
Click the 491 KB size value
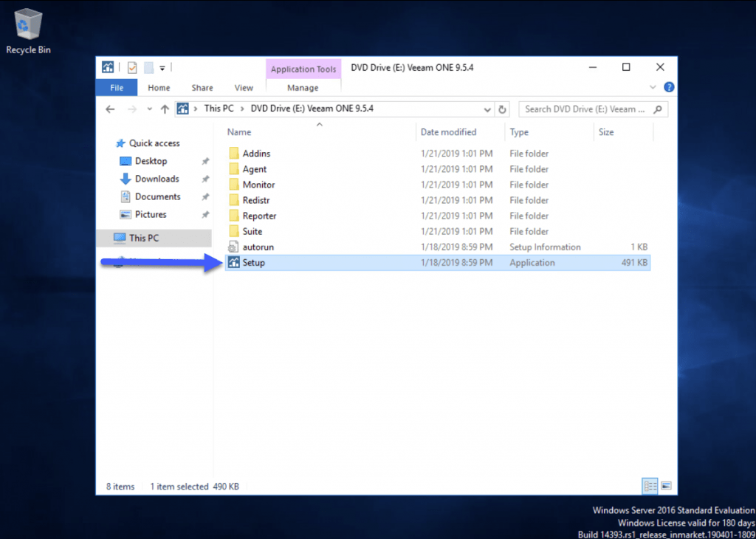pyautogui.click(x=634, y=263)
